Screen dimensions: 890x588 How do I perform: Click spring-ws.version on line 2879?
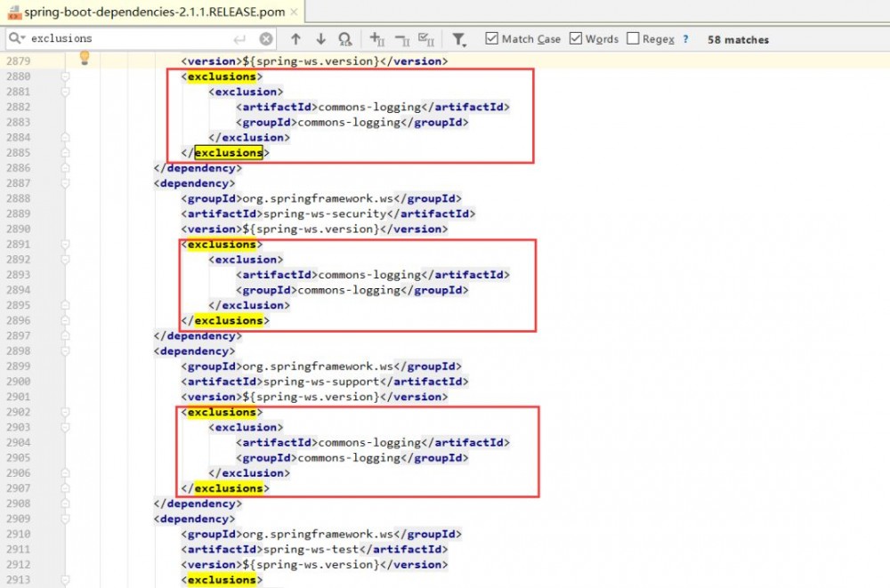click(311, 61)
